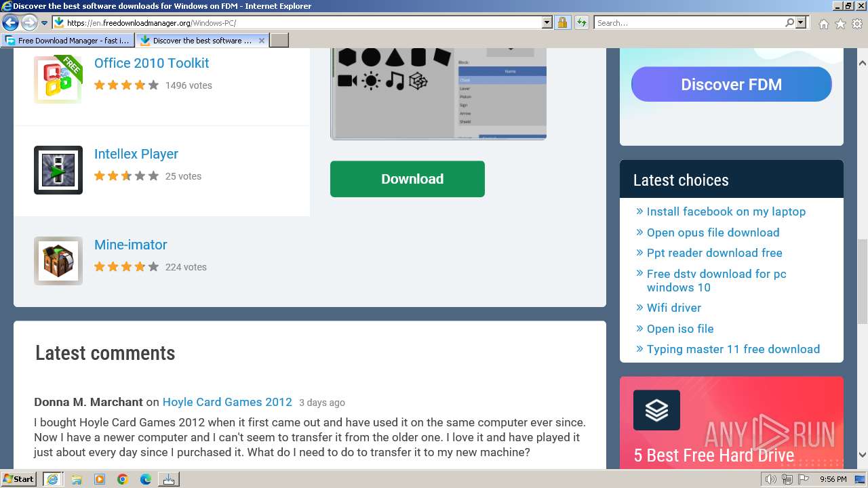Go forward with the IE forward arrow
Viewport: 868px width, 488px height.
29,22
